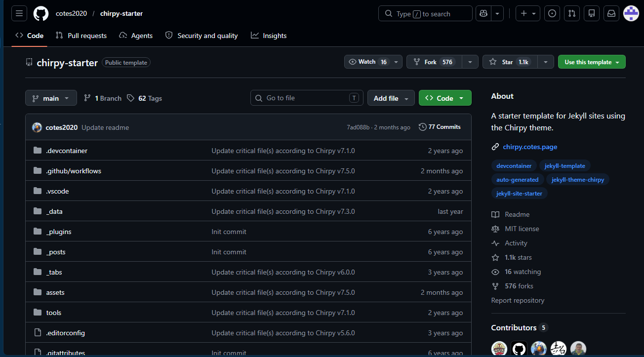The height and width of the screenshot is (357, 644).
Task: Click the first contributor avatar
Action: (x=499, y=349)
